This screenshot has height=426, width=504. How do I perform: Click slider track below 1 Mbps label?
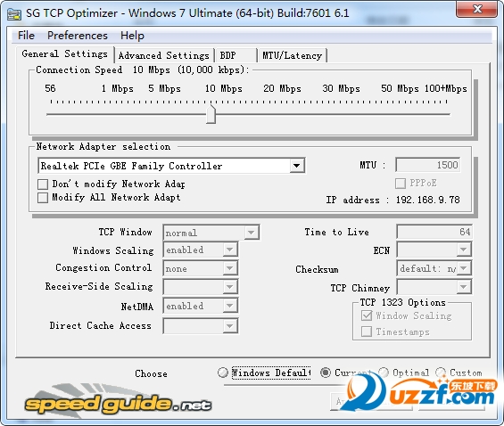click(118, 114)
